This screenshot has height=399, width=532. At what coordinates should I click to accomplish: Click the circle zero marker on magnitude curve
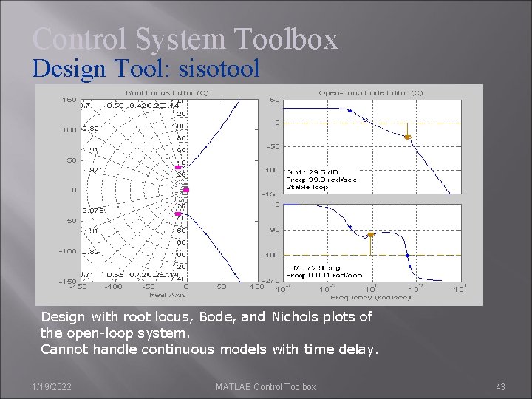click(x=365, y=120)
